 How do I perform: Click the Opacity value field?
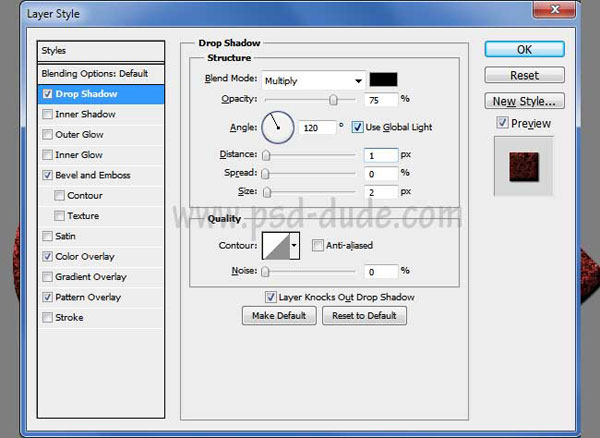(x=381, y=100)
